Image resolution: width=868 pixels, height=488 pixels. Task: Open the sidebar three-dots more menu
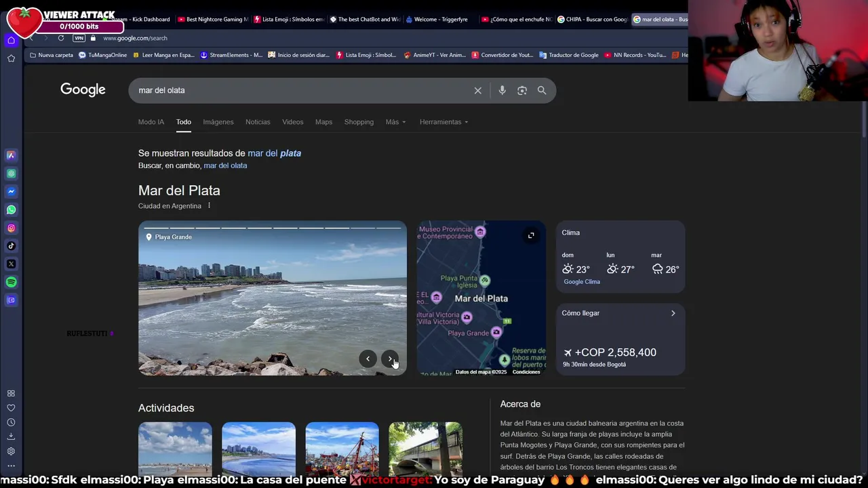[x=11, y=466]
